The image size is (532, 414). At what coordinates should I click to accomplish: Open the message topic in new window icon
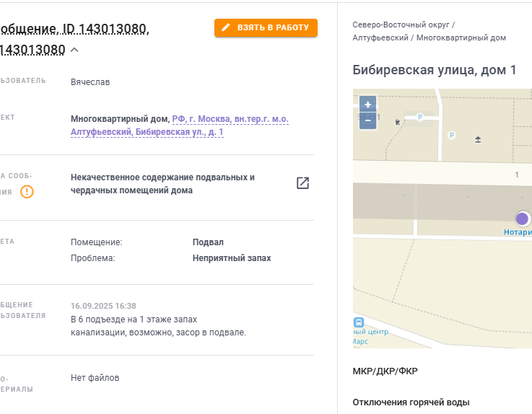point(302,183)
